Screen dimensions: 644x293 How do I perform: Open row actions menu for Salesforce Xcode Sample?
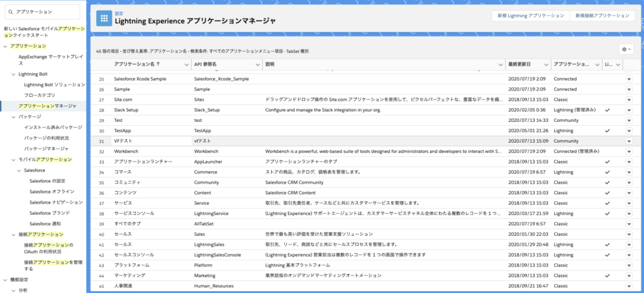[629, 79]
